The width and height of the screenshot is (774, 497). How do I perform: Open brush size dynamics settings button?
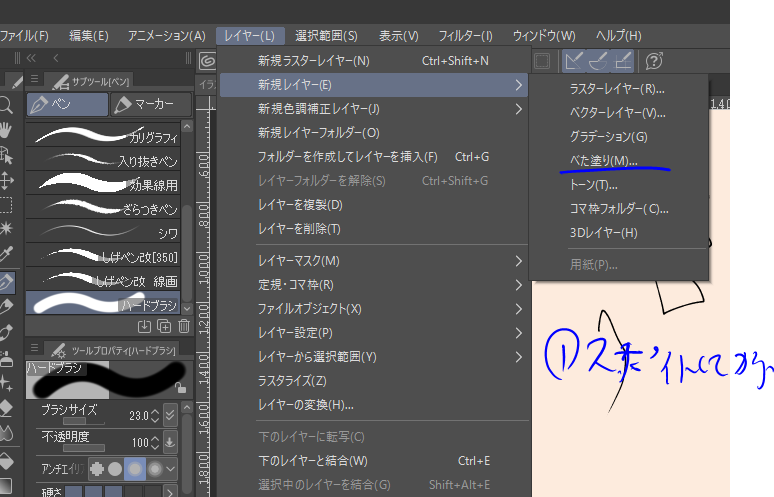click(x=170, y=415)
